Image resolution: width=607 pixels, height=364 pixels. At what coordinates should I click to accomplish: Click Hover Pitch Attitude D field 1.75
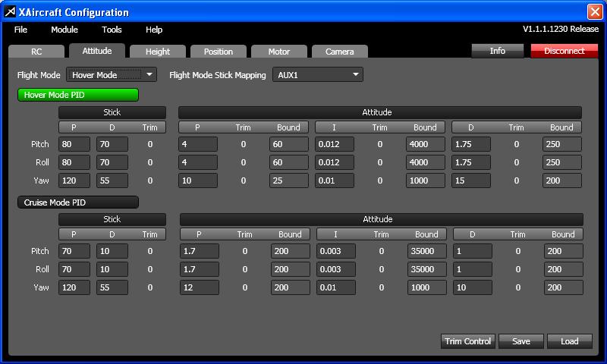click(470, 144)
